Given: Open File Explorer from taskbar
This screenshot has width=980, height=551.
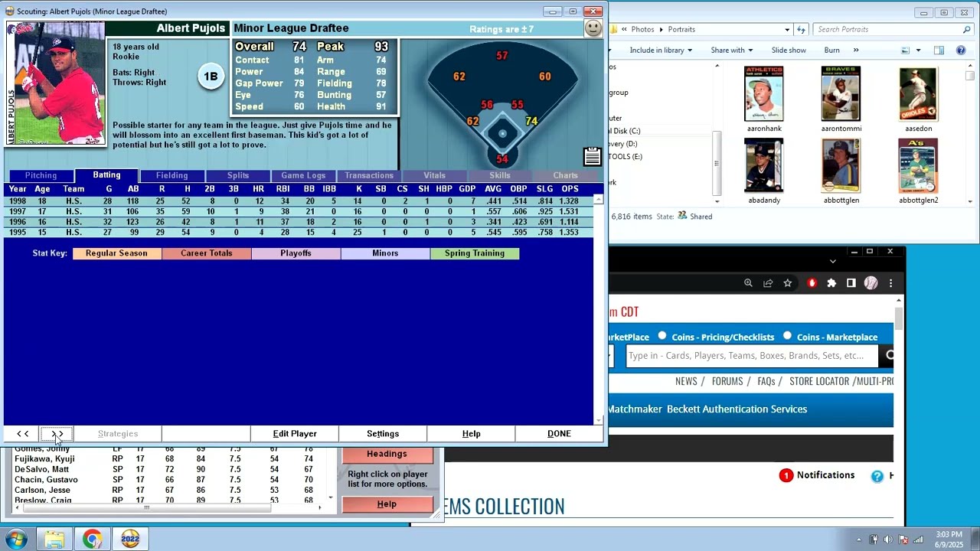Looking at the screenshot, I should [x=54, y=540].
